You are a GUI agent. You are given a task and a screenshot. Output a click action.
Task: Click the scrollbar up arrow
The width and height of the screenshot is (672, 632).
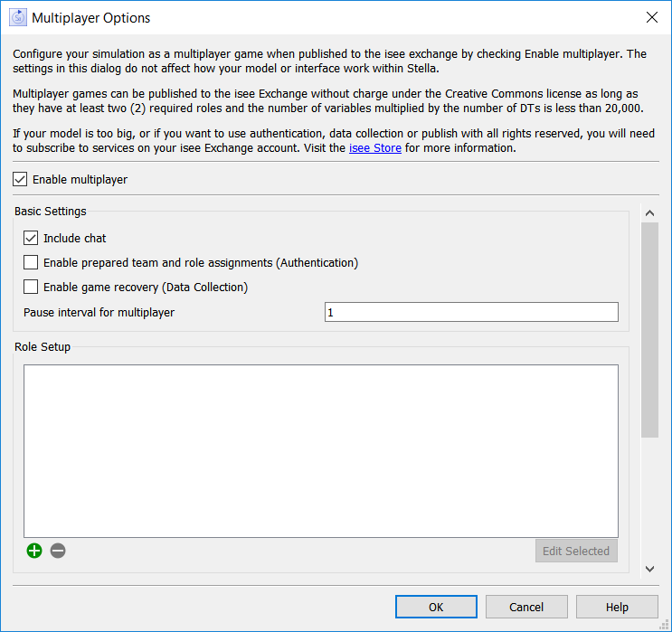tap(649, 213)
